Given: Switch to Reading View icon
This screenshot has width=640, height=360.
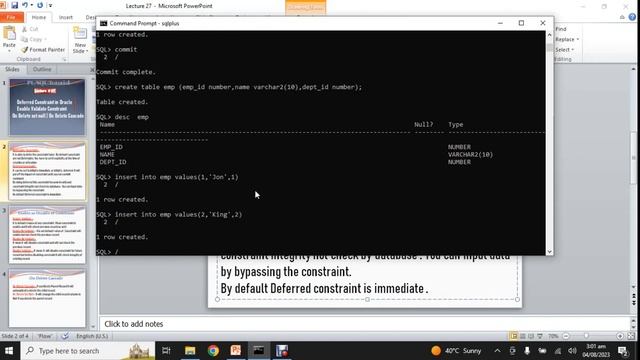Looking at the screenshot, I should [x=531, y=336].
